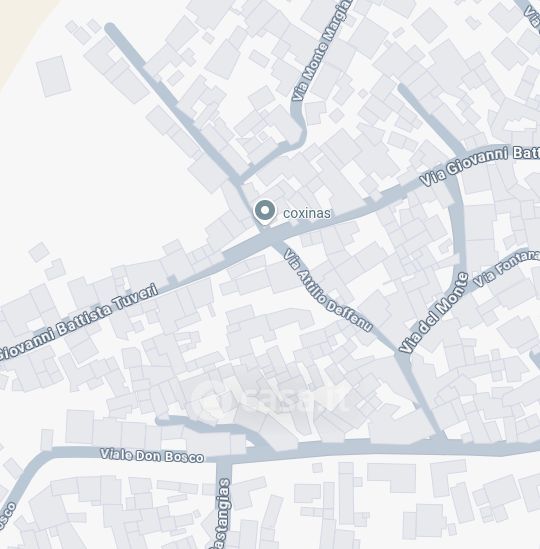Click the Giovanni Battista Tuveri label at left
The width and height of the screenshot is (540, 549).
(79, 322)
